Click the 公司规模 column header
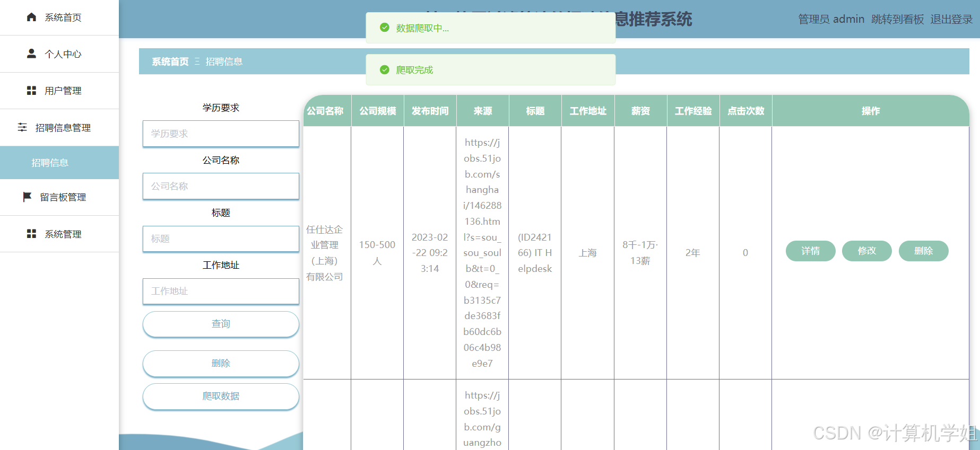 coord(378,111)
